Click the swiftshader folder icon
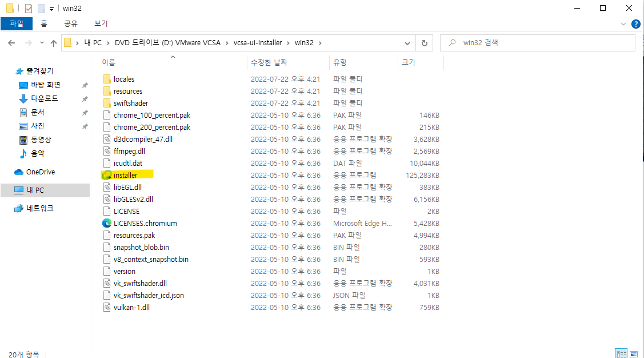The height and width of the screenshot is (358, 644). click(107, 103)
